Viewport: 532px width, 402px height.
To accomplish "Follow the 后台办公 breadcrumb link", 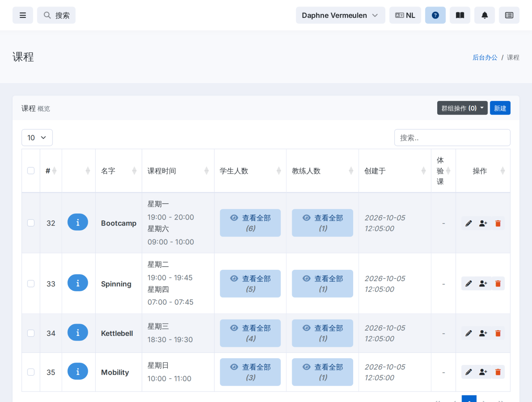I will [485, 57].
